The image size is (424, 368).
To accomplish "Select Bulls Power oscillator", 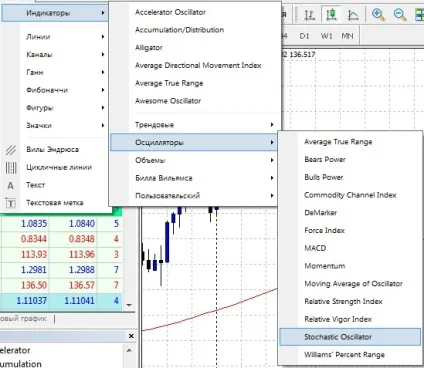I will coord(324,177).
